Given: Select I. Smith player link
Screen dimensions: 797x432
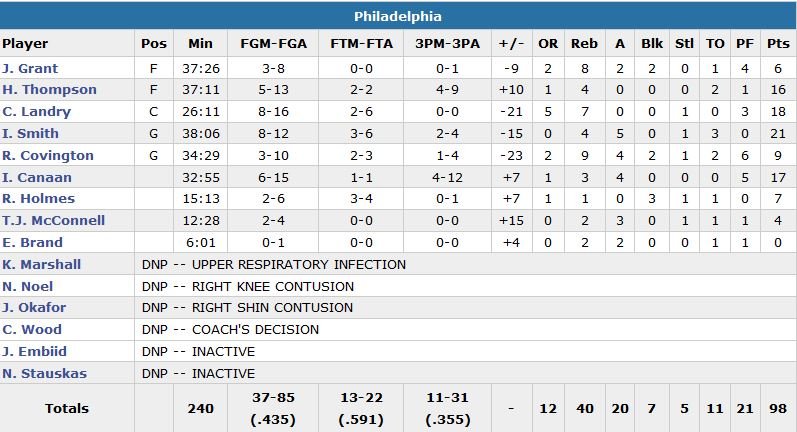Looking at the screenshot, I should point(31,134).
